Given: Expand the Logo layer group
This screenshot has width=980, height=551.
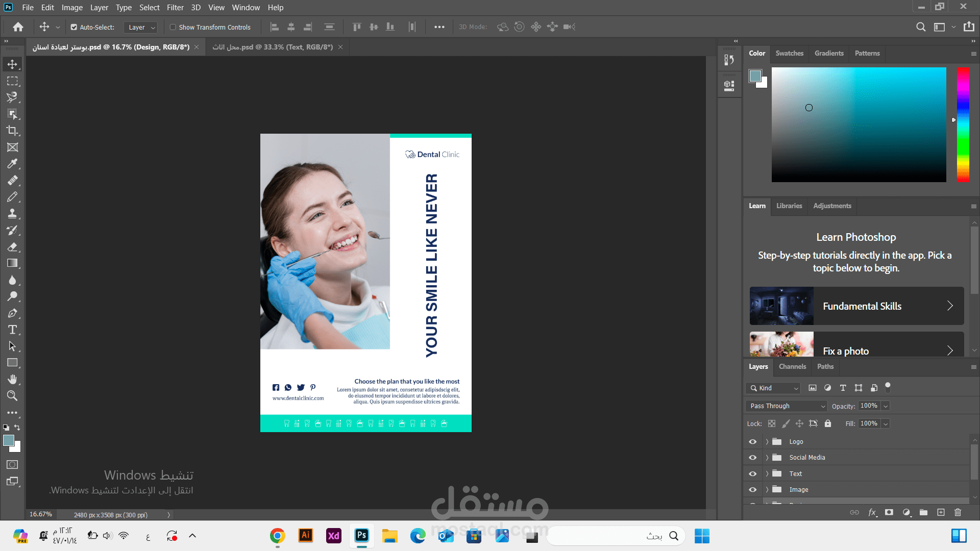Looking at the screenshot, I should pyautogui.click(x=767, y=442).
